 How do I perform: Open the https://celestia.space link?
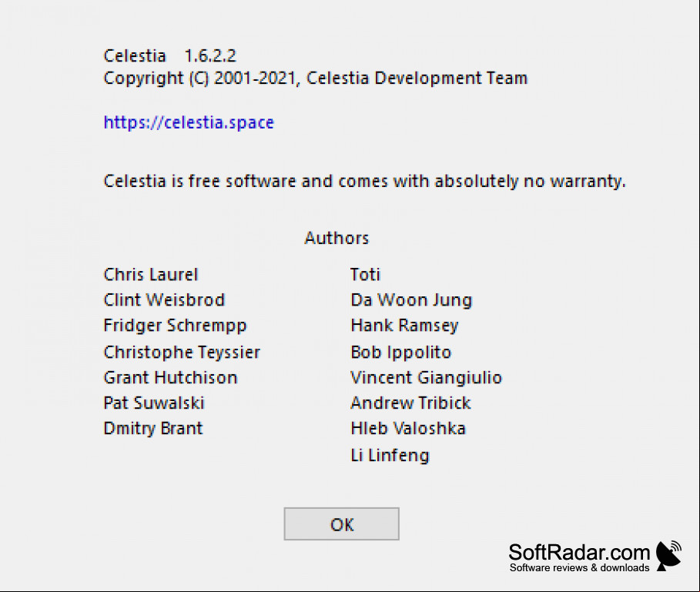point(189,122)
